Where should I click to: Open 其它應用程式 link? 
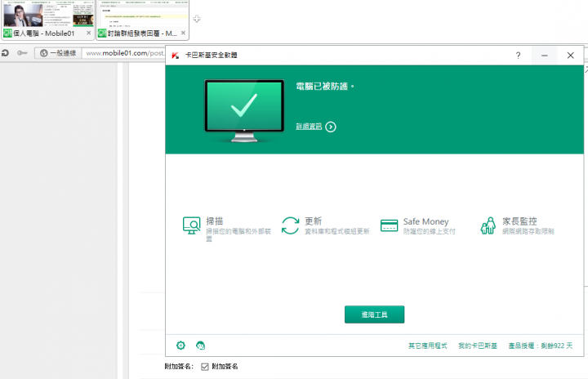coord(427,346)
